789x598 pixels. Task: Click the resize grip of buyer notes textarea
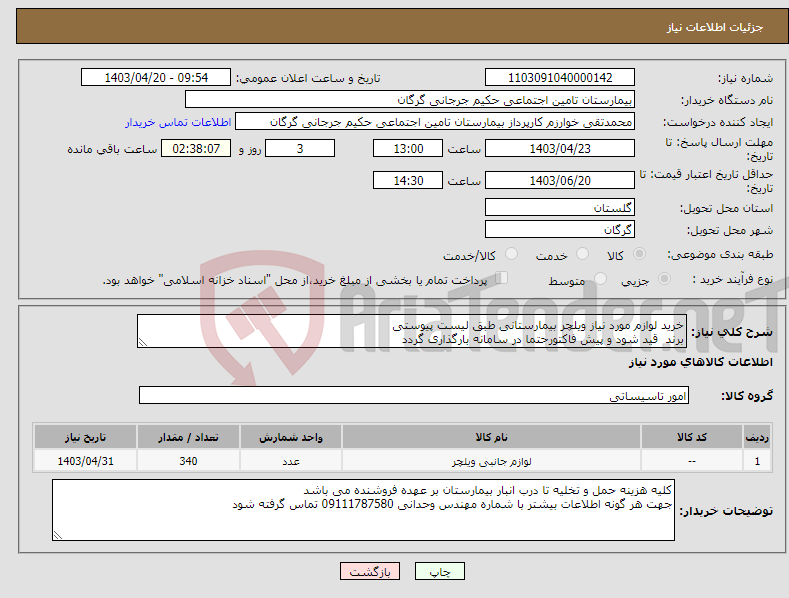click(x=58, y=535)
